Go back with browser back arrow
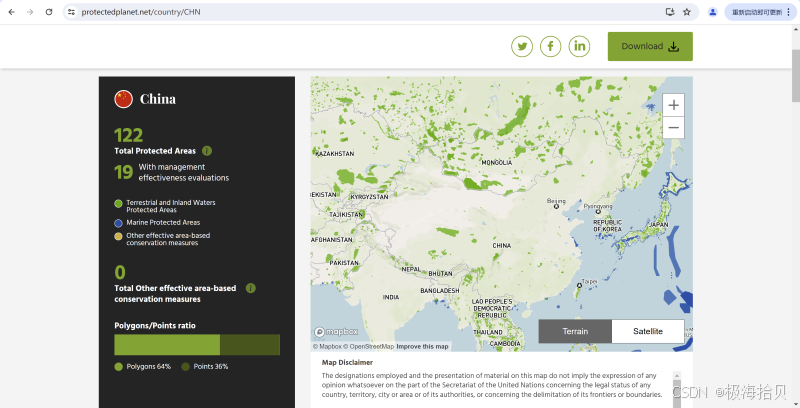This screenshot has width=800, height=408. pyautogui.click(x=12, y=12)
